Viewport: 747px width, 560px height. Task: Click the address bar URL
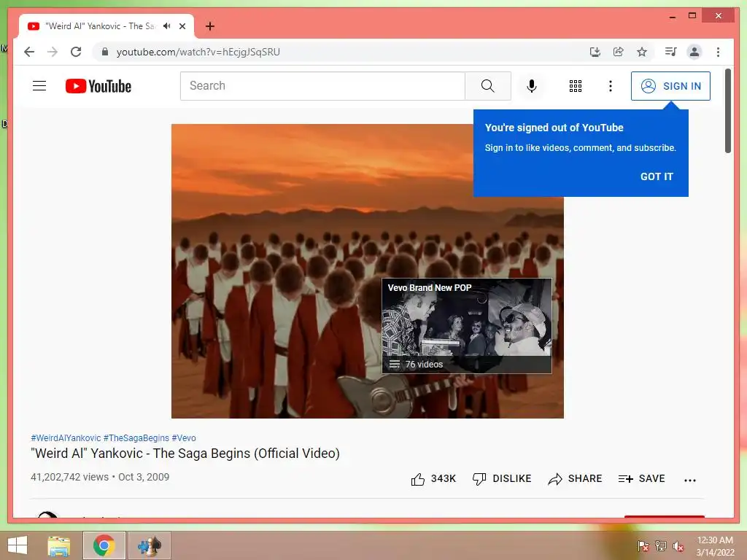[198, 52]
